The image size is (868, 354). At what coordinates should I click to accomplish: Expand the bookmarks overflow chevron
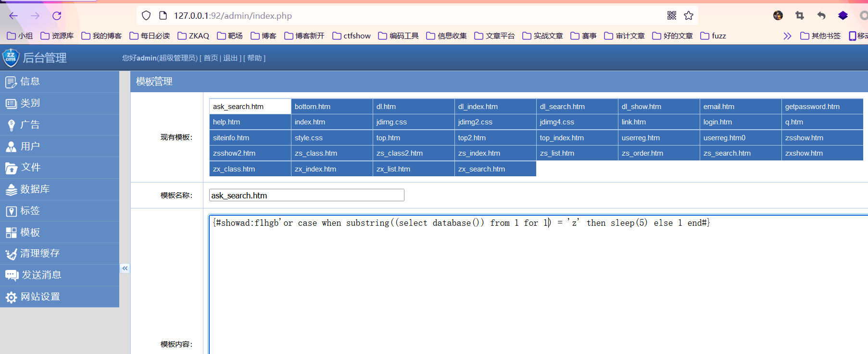(787, 36)
